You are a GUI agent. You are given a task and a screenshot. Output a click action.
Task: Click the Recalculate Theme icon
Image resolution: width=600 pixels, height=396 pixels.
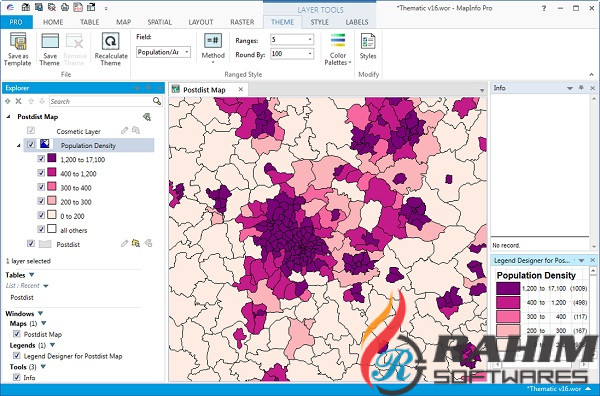(x=111, y=41)
